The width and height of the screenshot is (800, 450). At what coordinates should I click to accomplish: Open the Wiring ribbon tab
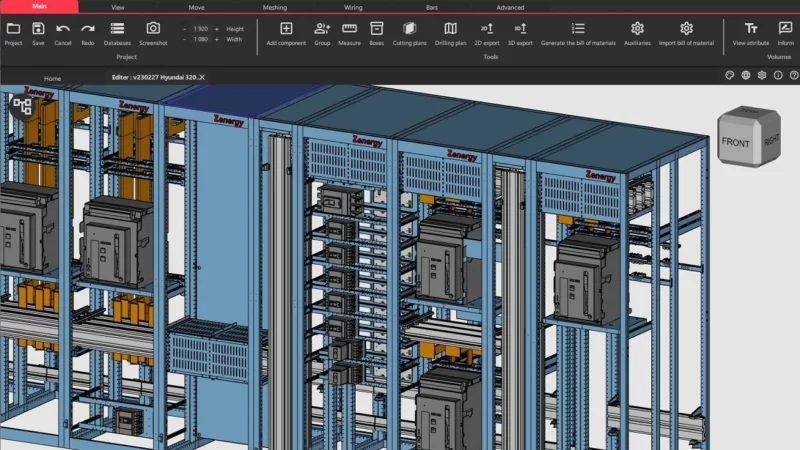[x=353, y=7]
